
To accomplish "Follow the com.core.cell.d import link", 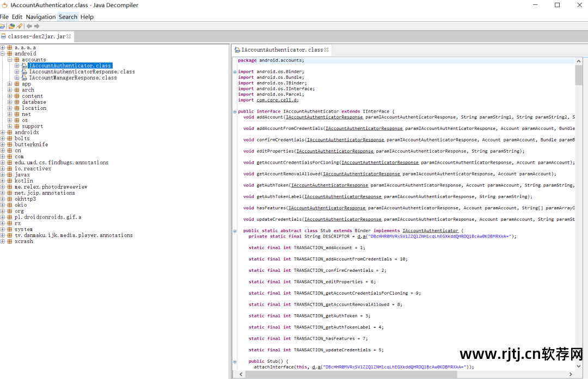I will click(x=277, y=100).
